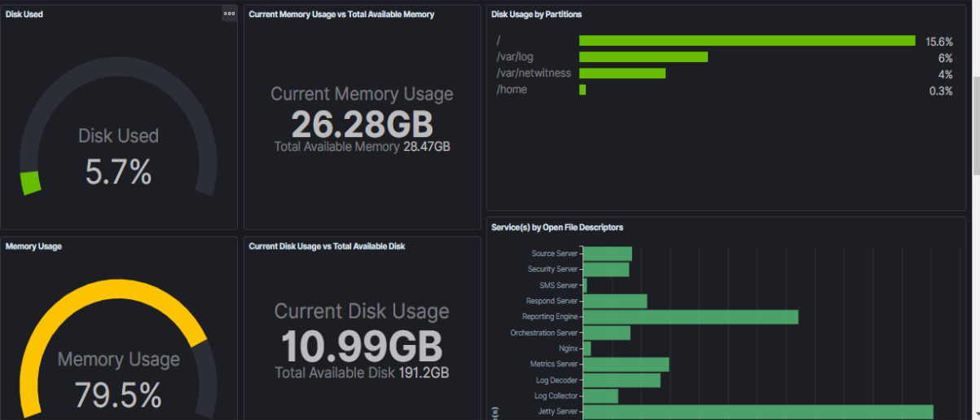Click the Source Server bar

[607, 254]
